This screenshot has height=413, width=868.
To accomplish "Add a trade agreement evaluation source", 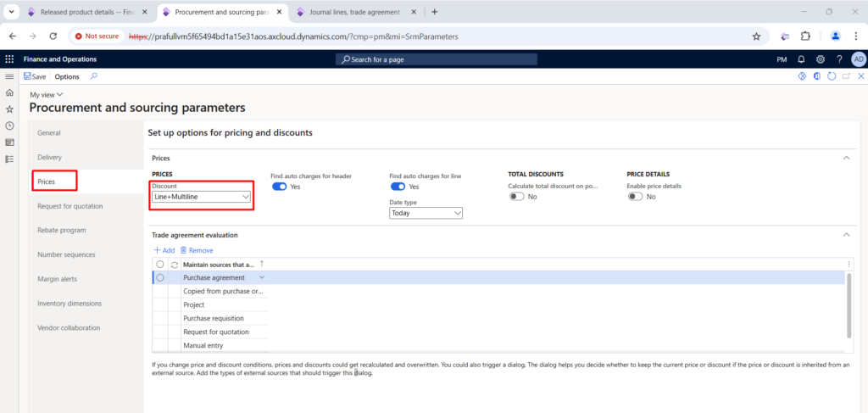I will 164,250.
